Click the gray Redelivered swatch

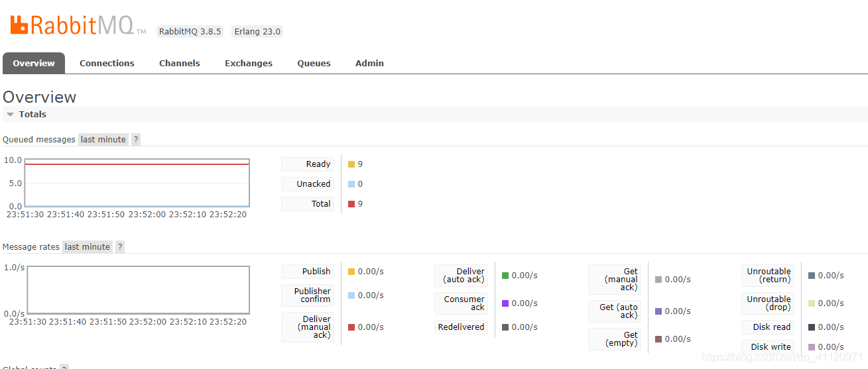click(505, 327)
